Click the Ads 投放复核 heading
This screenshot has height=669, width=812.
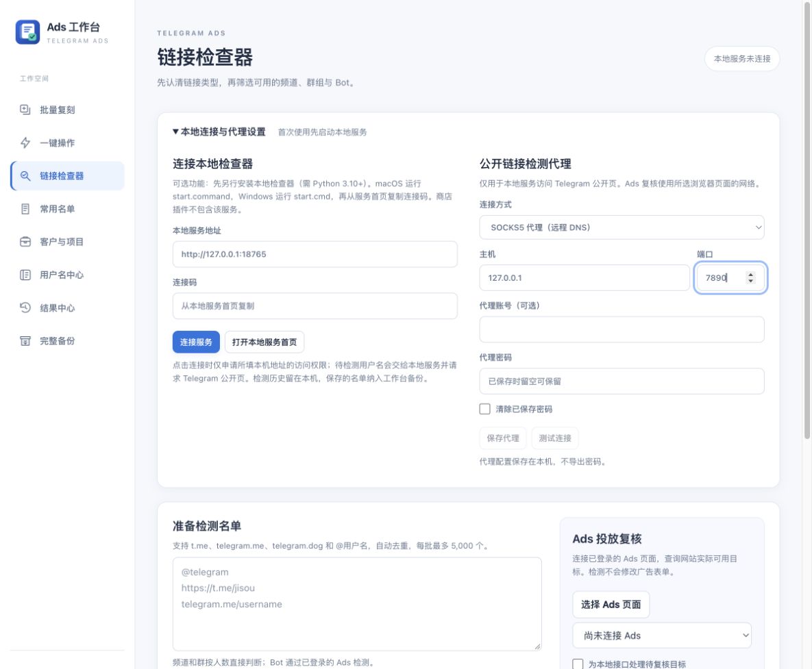[x=607, y=539]
